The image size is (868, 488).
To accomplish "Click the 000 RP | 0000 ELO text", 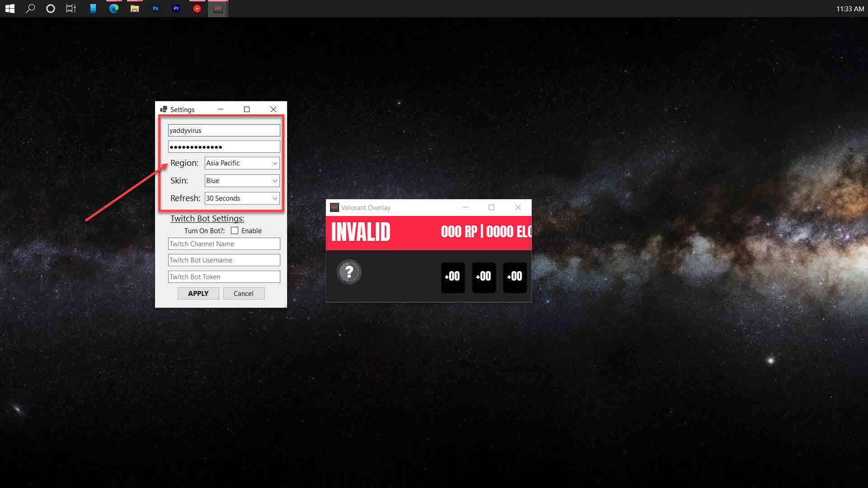I will point(486,232).
